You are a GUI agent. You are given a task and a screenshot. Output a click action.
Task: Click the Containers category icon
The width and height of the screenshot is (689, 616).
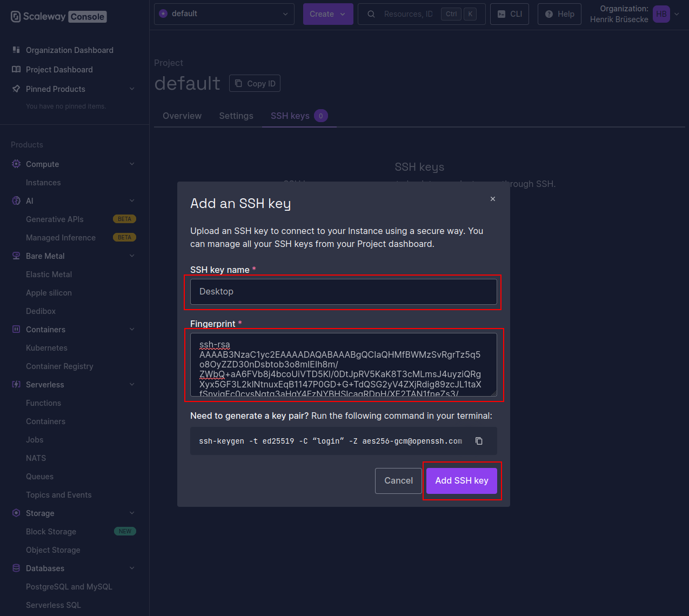(x=16, y=329)
